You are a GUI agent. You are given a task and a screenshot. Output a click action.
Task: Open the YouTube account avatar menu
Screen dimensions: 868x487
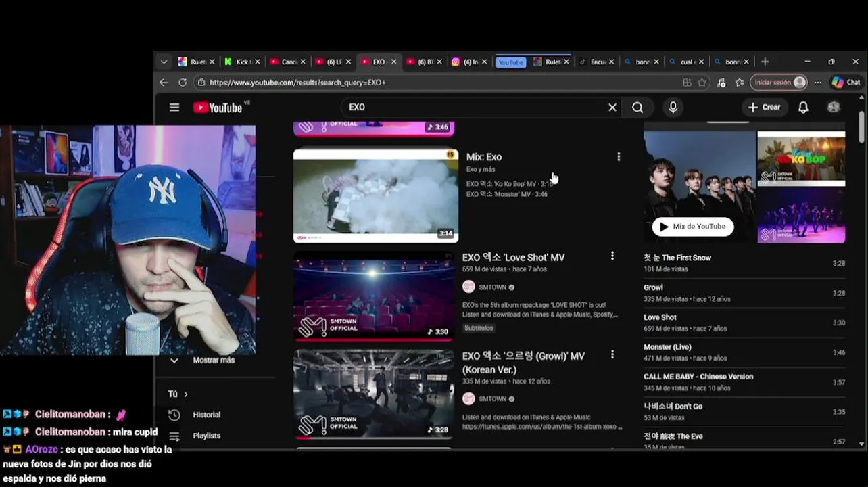(834, 107)
